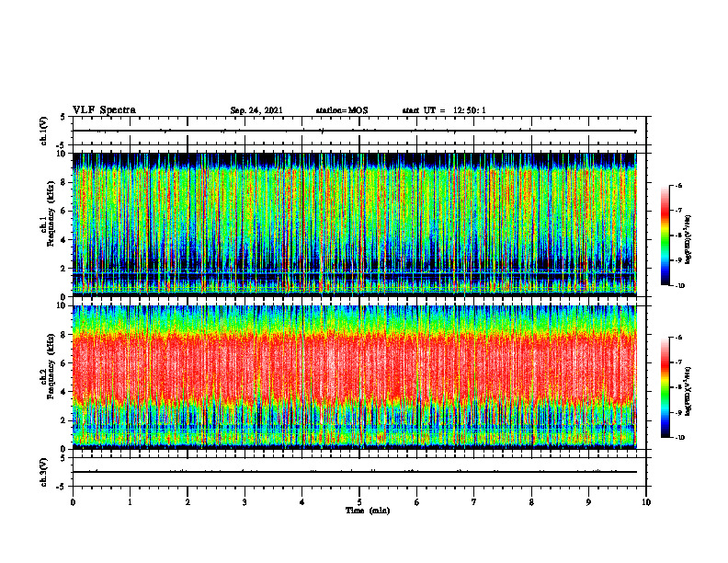Screen dimensions: 728x563
Task: Click time axis tick label "7"
Action: pyautogui.click(x=474, y=502)
